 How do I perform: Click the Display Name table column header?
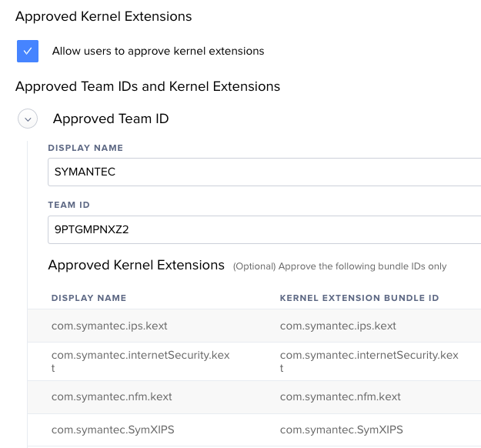pos(89,298)
